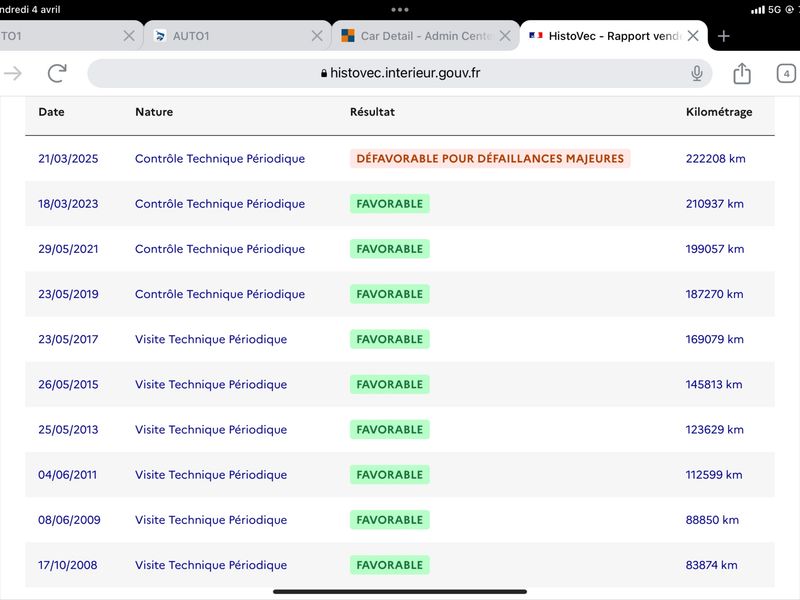The height and width of the screenshot is (600, 800).
Task: Select the date 04/06/2011
Action: click(x=67, y=474)
